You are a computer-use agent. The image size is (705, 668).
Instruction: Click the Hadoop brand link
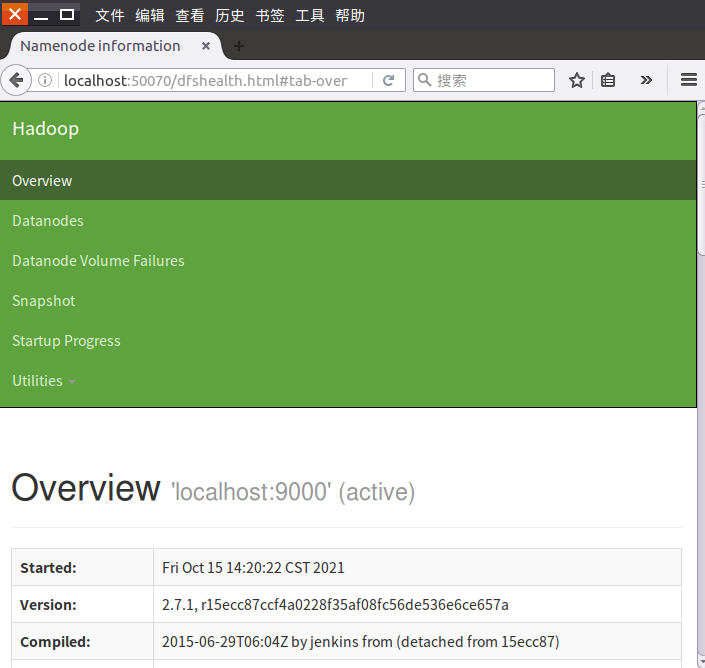click(x=45, y=129)
